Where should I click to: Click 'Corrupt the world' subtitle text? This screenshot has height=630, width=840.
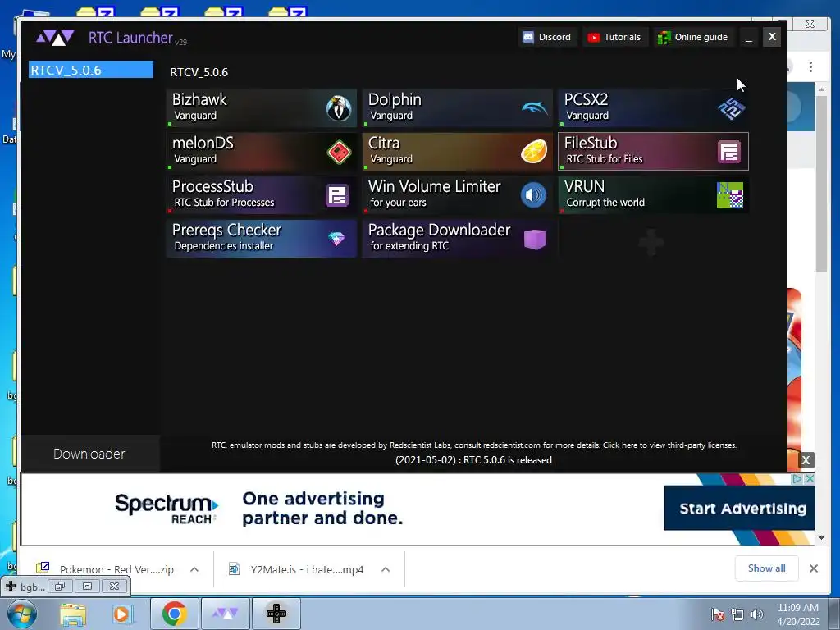(x=605, y=203)
